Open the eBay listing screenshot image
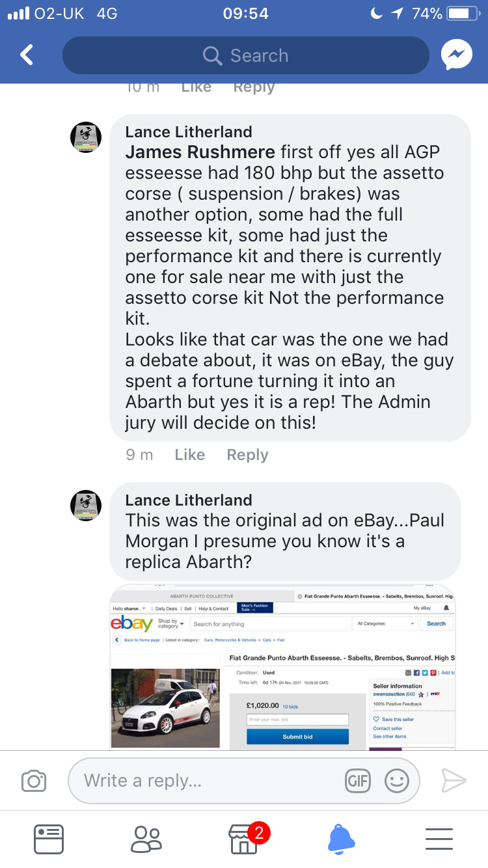 click(282, 667)
